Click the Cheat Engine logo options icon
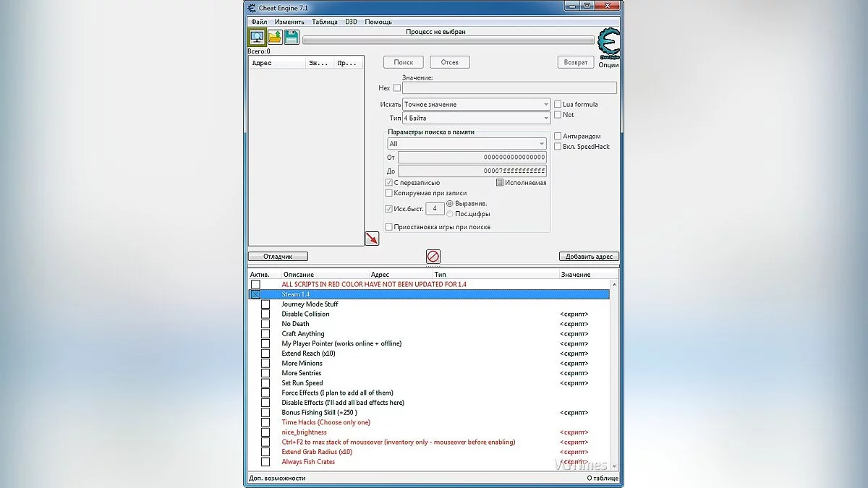The width and height of the screenshot is (868, 488). pyautogui.click(x=608, y=44)
